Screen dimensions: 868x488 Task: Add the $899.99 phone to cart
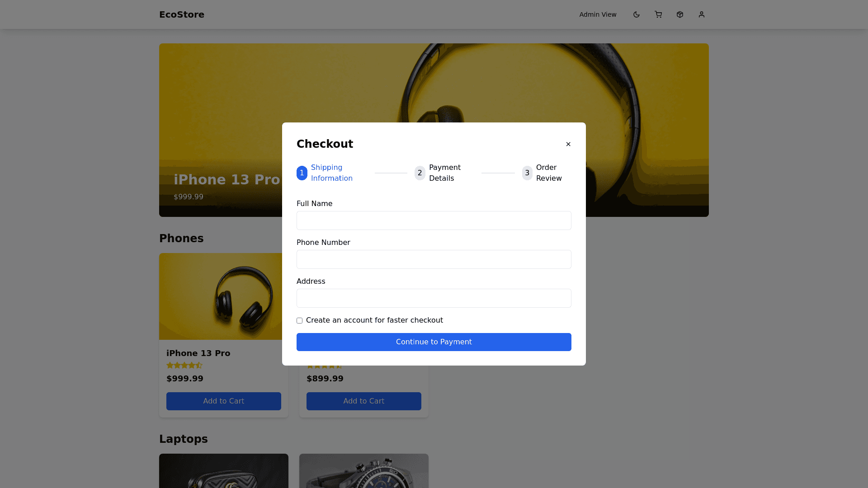click(363, 401)
